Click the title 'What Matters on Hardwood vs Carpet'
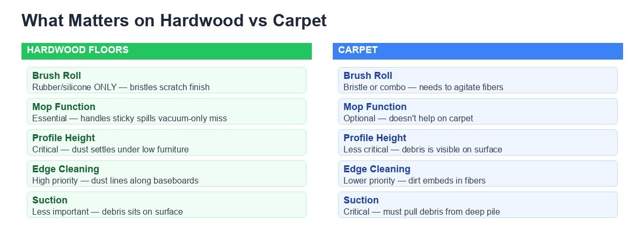 pos(174,21)
